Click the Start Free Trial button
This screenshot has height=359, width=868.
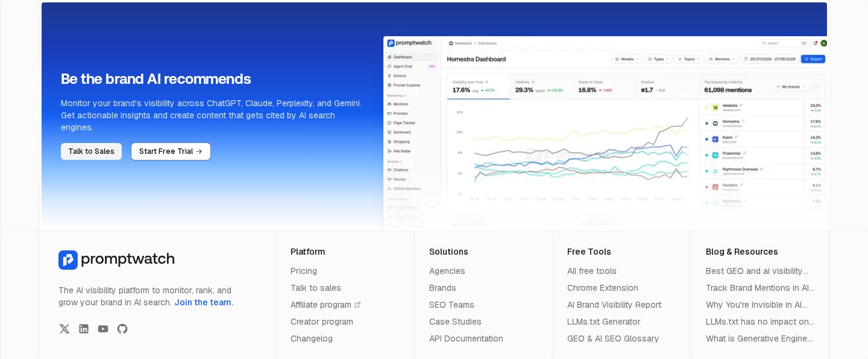pos(171,151)
